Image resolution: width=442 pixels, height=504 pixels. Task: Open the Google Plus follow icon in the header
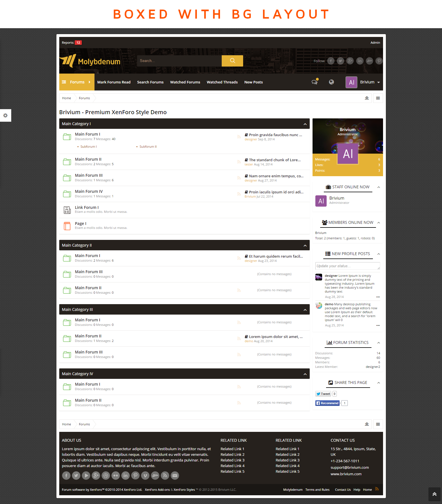350,61
